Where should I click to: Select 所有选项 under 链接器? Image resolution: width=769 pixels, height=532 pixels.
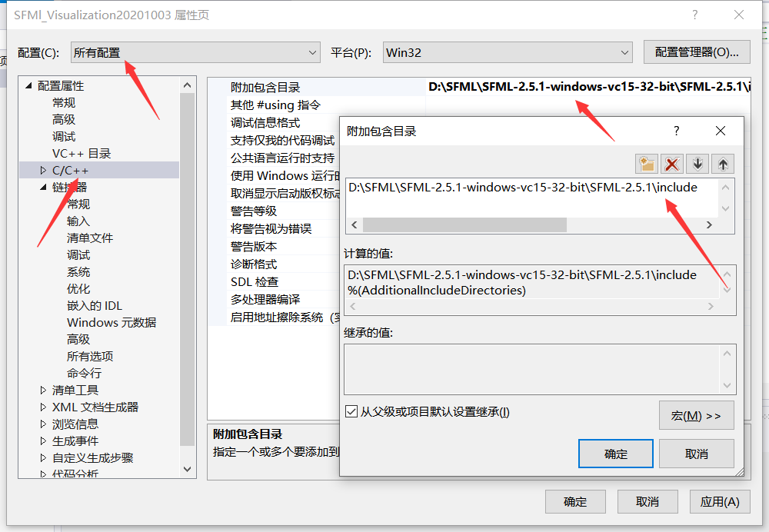[x=90, y=356]
